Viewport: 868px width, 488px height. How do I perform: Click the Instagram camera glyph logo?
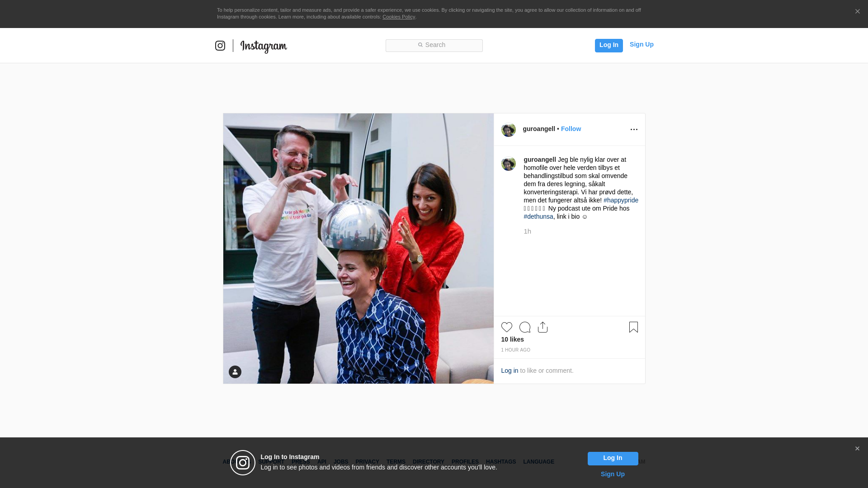point(220,46)
